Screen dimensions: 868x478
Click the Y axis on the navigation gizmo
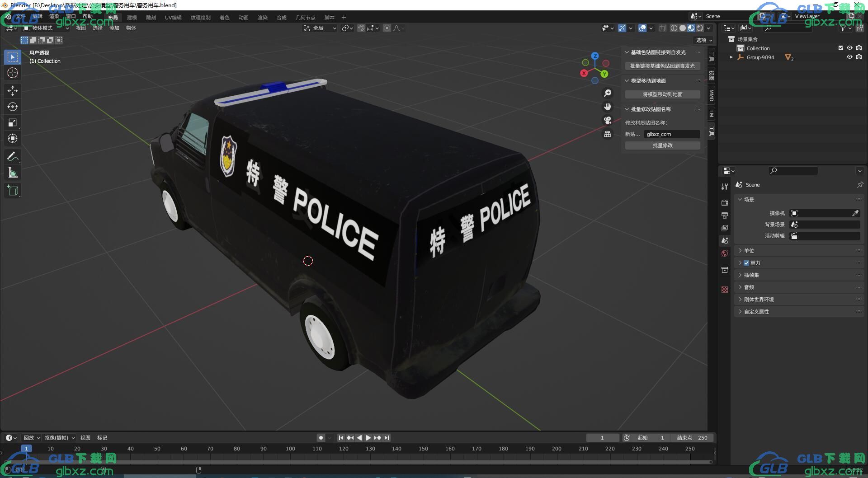(x=604, y=74)
